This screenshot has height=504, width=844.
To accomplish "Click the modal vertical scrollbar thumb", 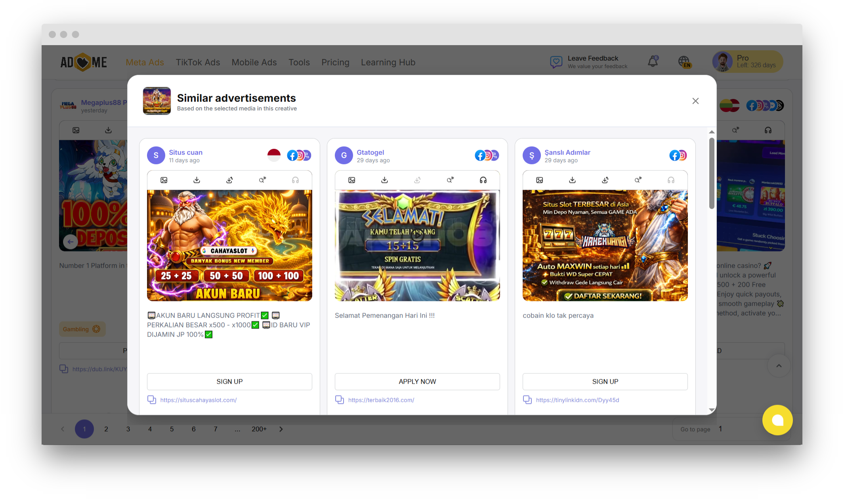I will 712,173.
